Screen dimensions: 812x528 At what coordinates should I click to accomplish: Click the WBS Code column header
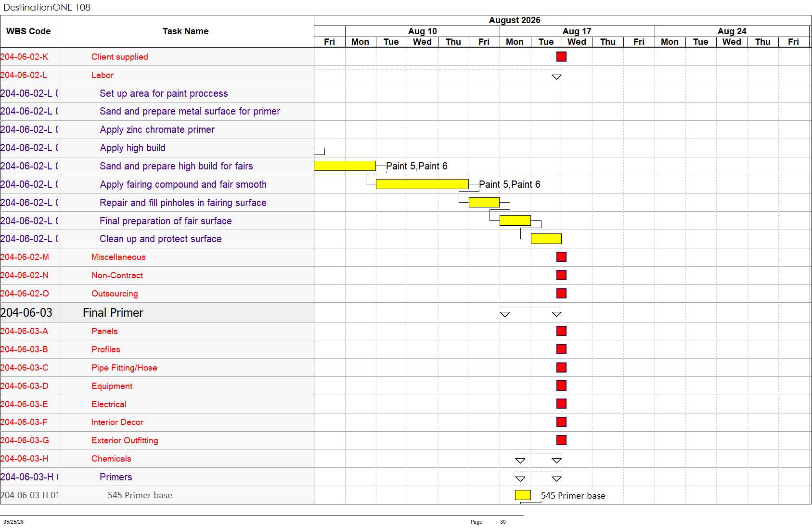[29, 31]
